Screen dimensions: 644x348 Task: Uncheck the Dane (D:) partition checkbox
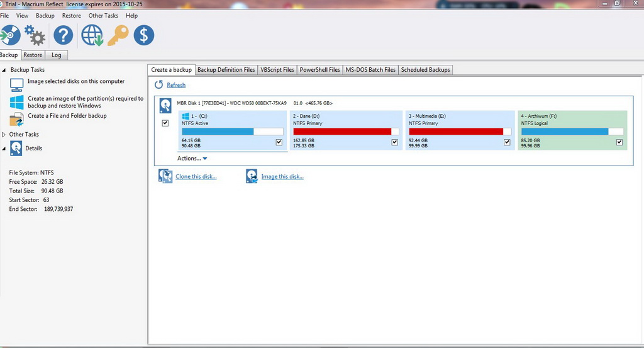(395, 142)
